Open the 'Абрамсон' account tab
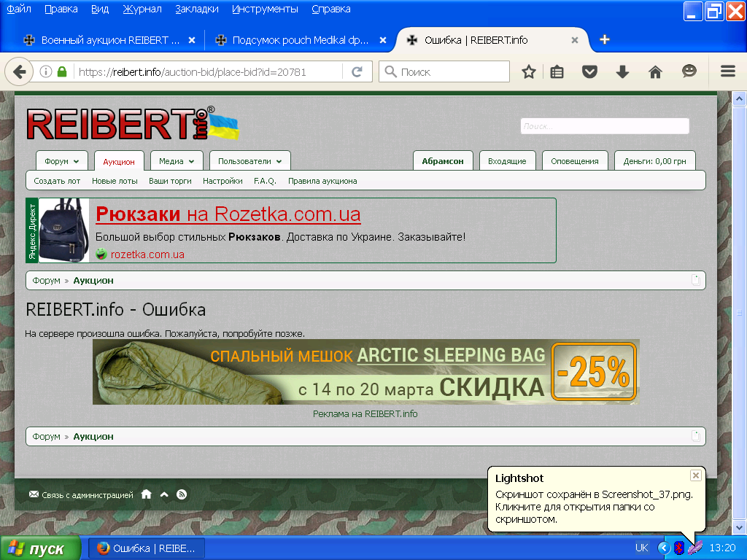Image resolution: width=747 pixels, height=560 pixels. click(x=443, y=161)
